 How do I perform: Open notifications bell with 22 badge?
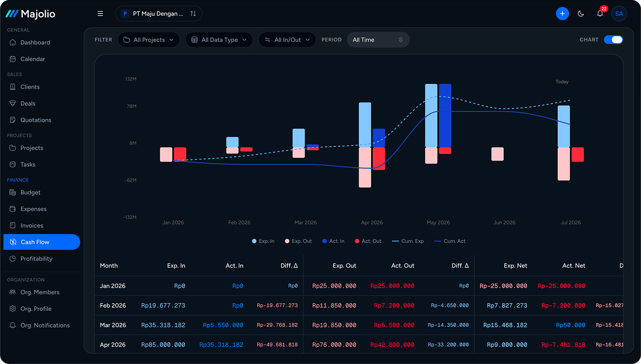coord(600,13)
